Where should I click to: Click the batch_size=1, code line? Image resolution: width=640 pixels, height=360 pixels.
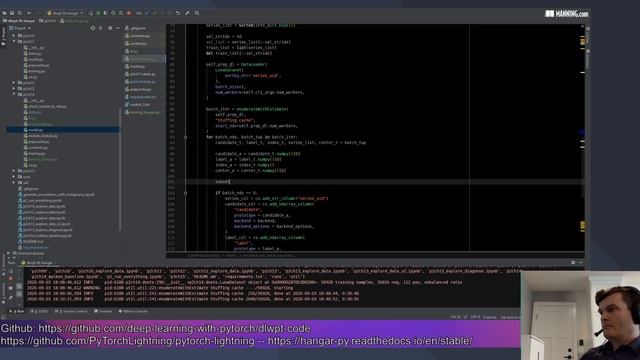tap(231, 87)
